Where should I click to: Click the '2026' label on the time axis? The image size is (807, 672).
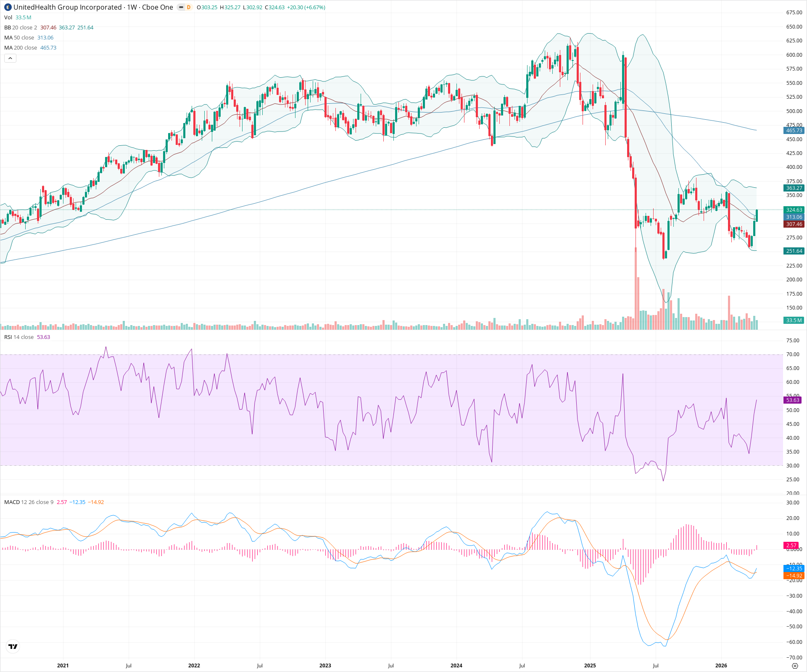click(722, 665)
